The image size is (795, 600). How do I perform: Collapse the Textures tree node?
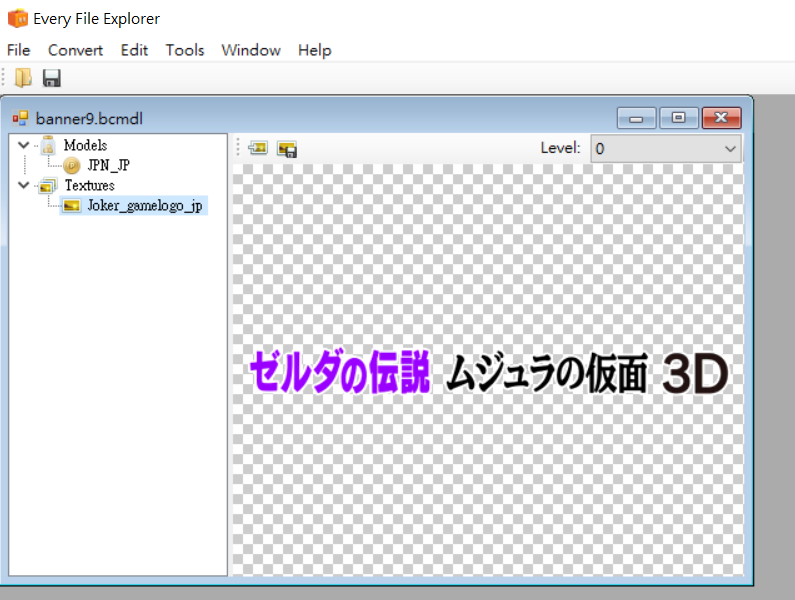pyautogui.click(x=23, y=185)
